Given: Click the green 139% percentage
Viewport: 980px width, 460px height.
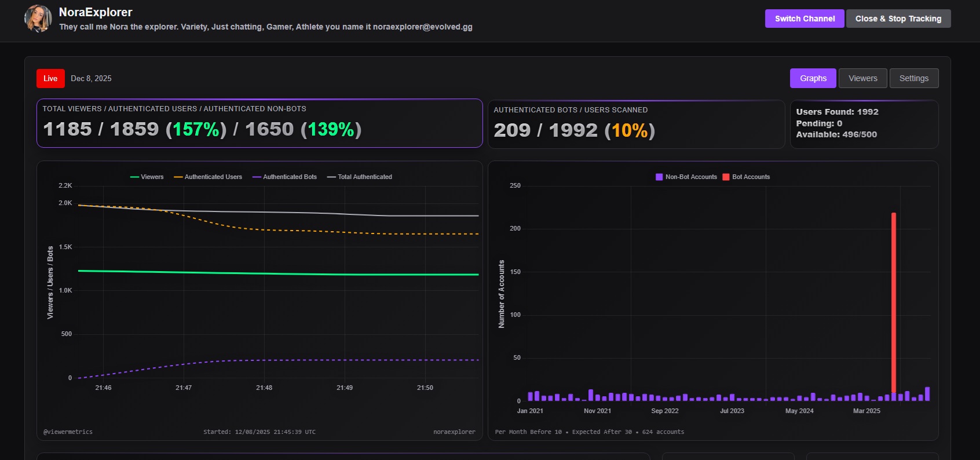Looking at the screenshot, I should [331, 129].
